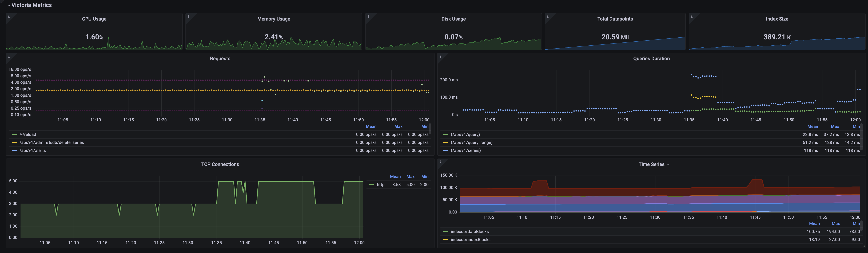Toggle the /api/v1/alerts legend series
The image size is (868, 253).
click(x=32, y=151)
